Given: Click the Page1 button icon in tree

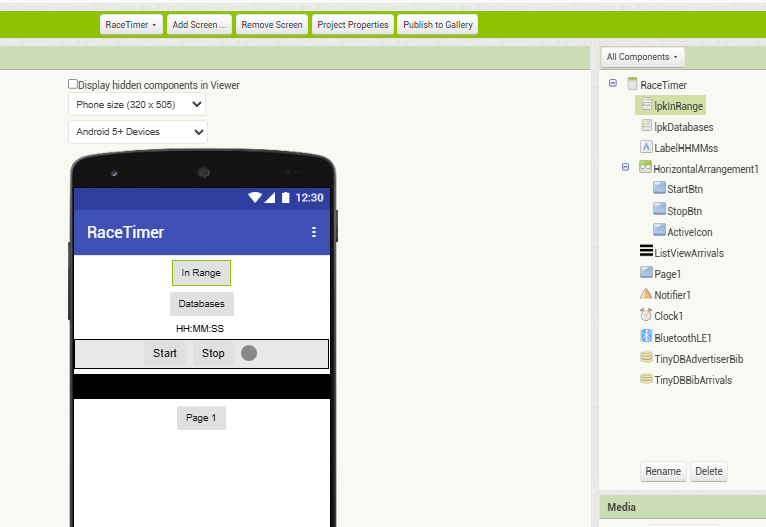Looking at the screenshot, I should click(x=646, y=272).
